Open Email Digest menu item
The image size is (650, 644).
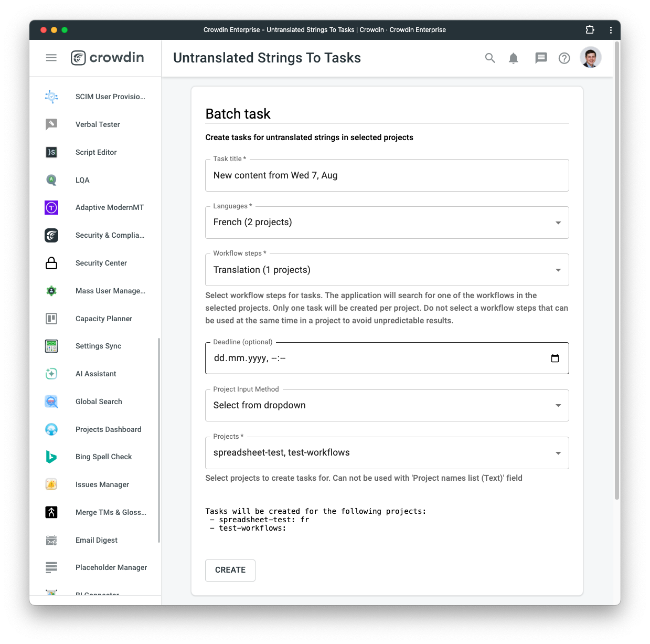click(x=95, y=540)
